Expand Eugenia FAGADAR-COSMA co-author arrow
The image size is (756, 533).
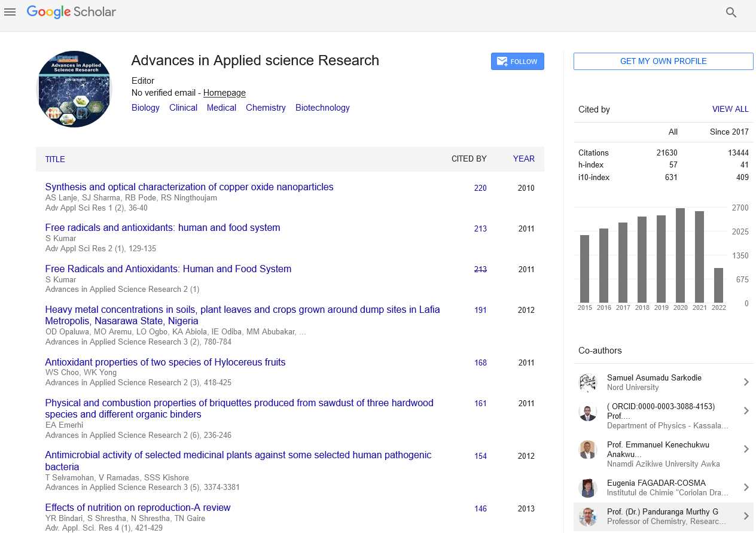[x=746, y=488]
